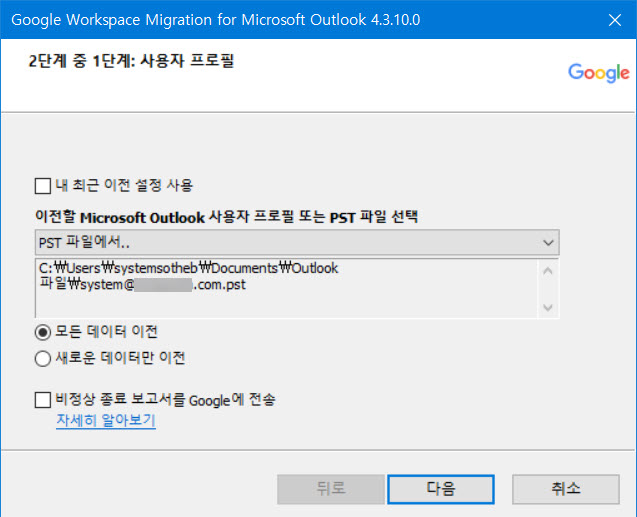Viewport: 637px width, 517px height.
Task: Click the disabled 뒤로 button
Action: [x=331, y=489]
